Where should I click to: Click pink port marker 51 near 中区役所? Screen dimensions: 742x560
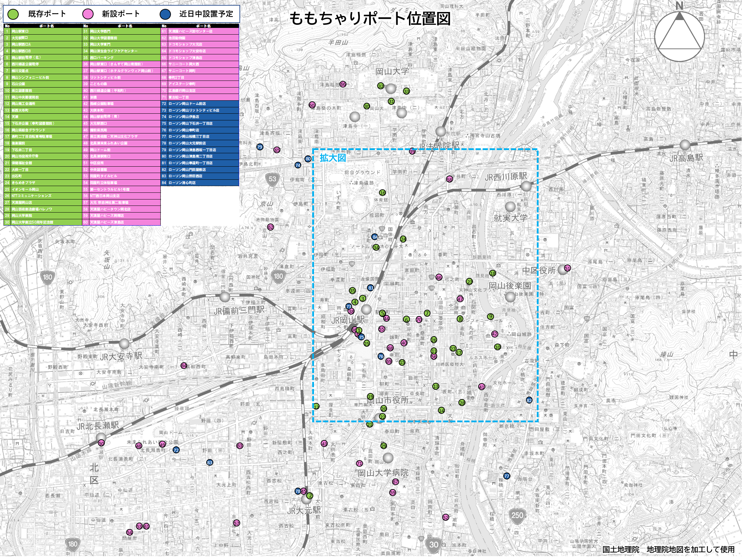tap(567, 268)
